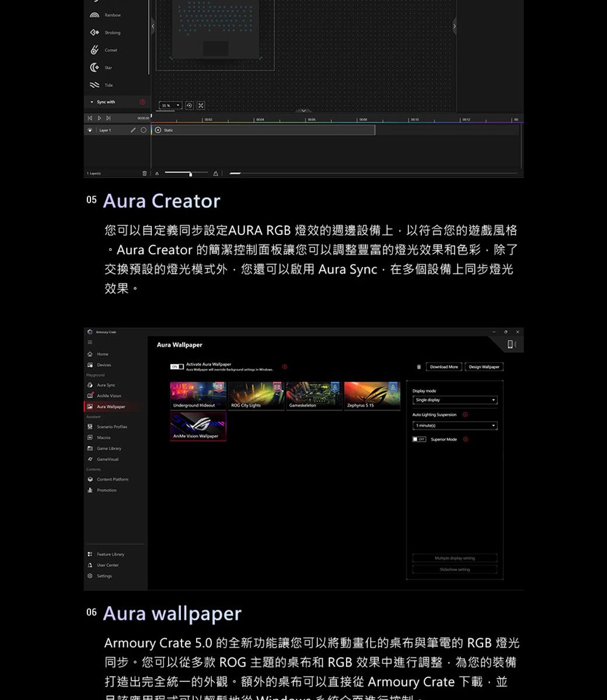The image size is (607, 700).
Task: Select the Gameskeleton wallpaper thumbnail
Action: (314, 396)
